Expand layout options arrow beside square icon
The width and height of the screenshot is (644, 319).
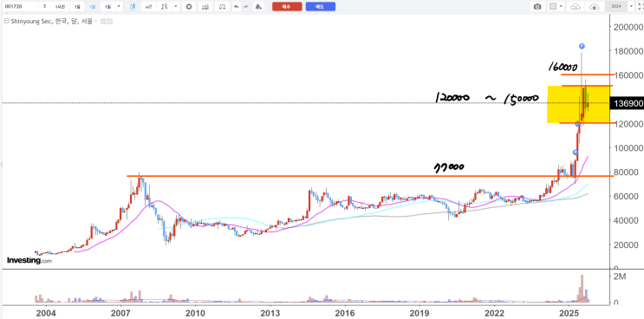coord(561,7)
